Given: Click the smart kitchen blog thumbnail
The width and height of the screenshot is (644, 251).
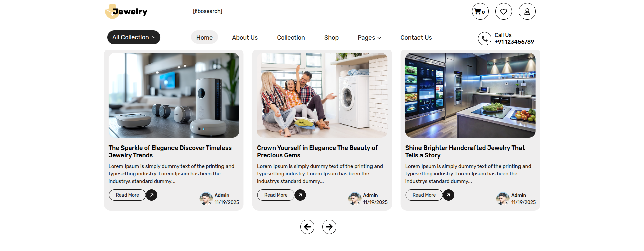Looking at the screenshot, I should coord(470,95).
